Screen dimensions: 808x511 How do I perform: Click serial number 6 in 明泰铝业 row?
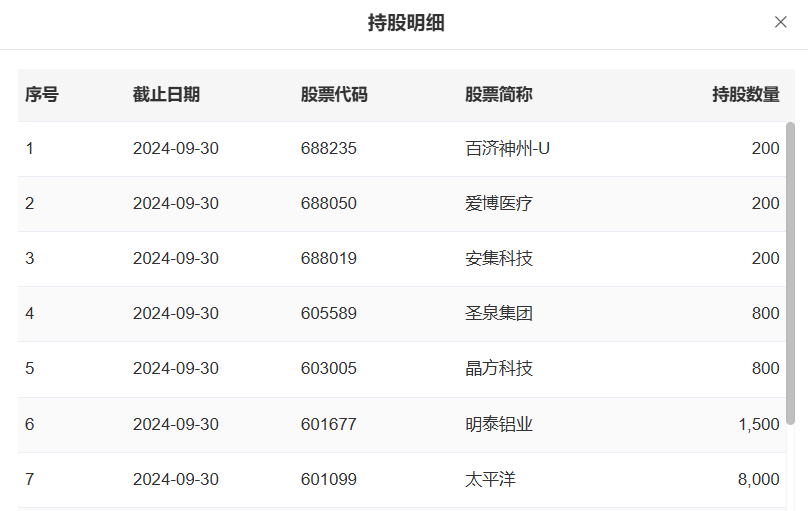[x=30, y=424]
